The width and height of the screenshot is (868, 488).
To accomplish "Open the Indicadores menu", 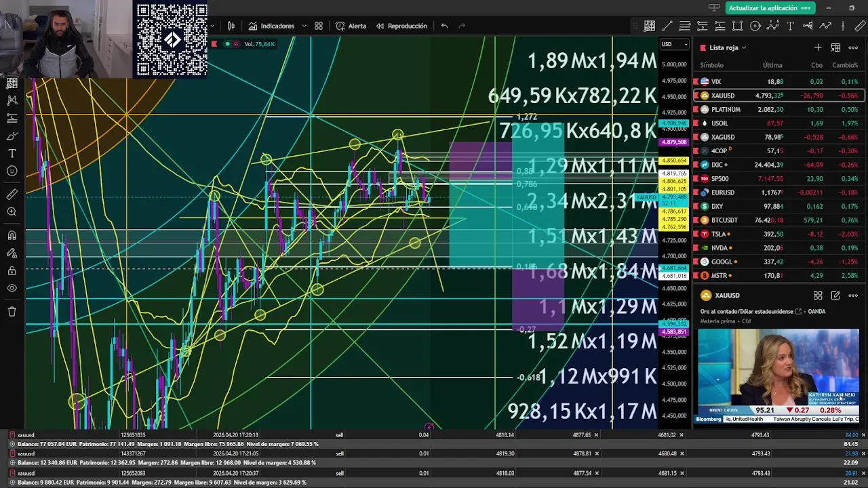I will [x=271, y=26].
